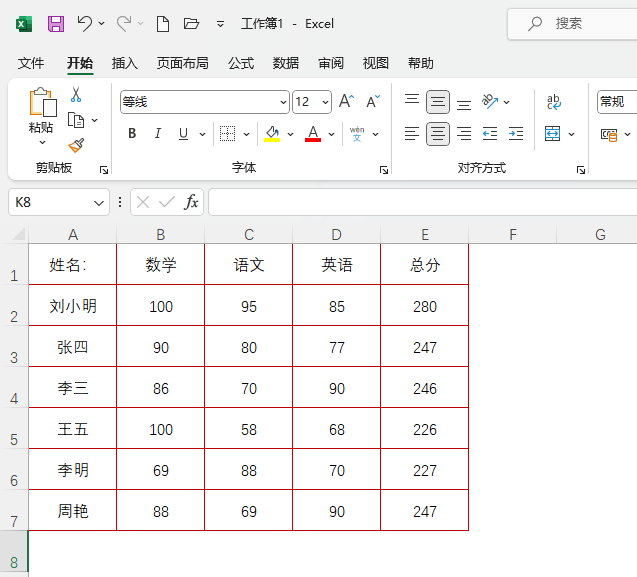The width and height of the screenshot is (637, 577).
Task: Switch to the 页面布局 tab
Action: point(183,63)
